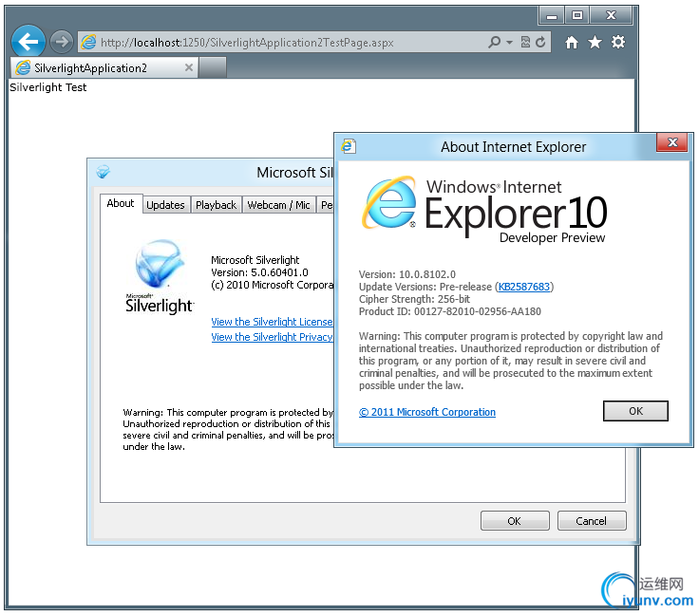Open the partially hidden Pe... tab

point(326,205)
